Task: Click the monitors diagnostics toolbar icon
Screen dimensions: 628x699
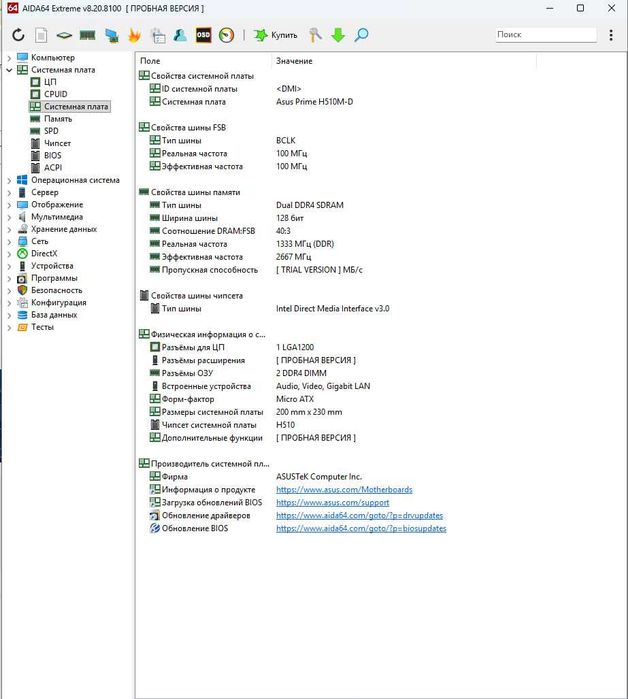Action: point(111,35)
